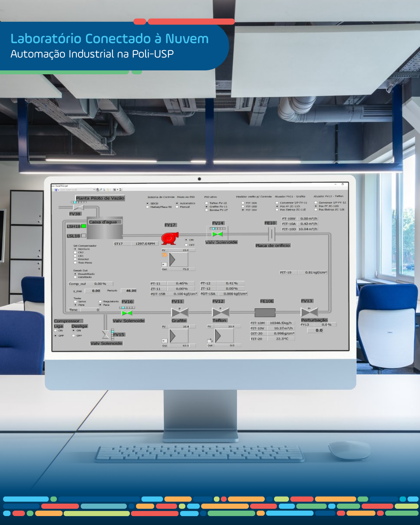Image resolution: width=420 pixels, height=525 pixels.
Task: Click the FE10 orifice plate symbol
Action: 271,234
